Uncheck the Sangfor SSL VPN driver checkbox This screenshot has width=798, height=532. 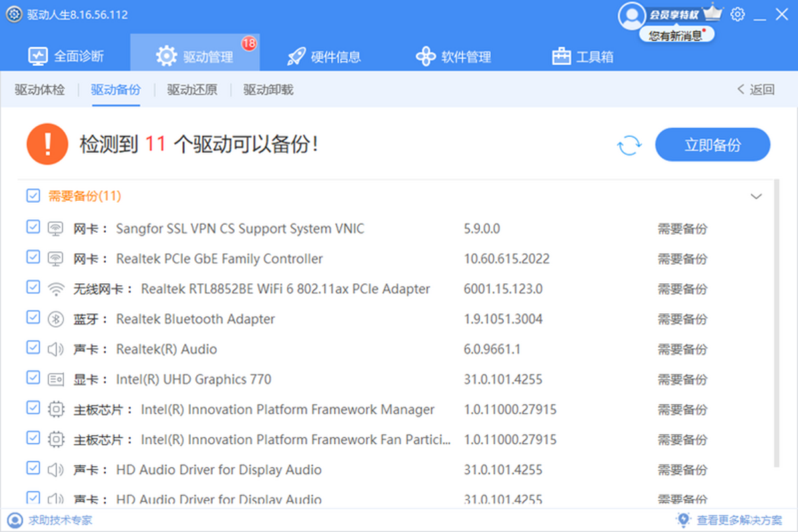point(33,227)
